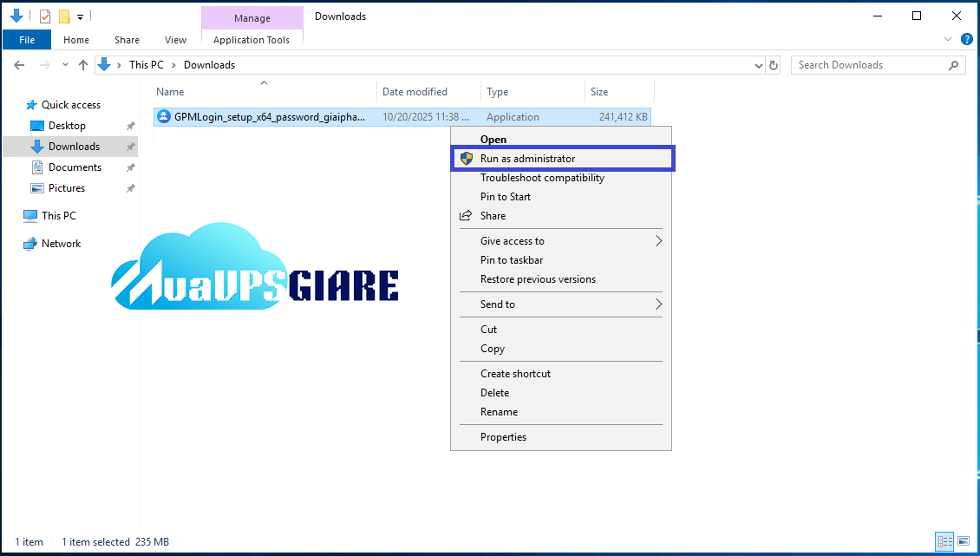Expand the ribbon with the chevron
This screenshot has height=556, width=980.
pos(948,40)
